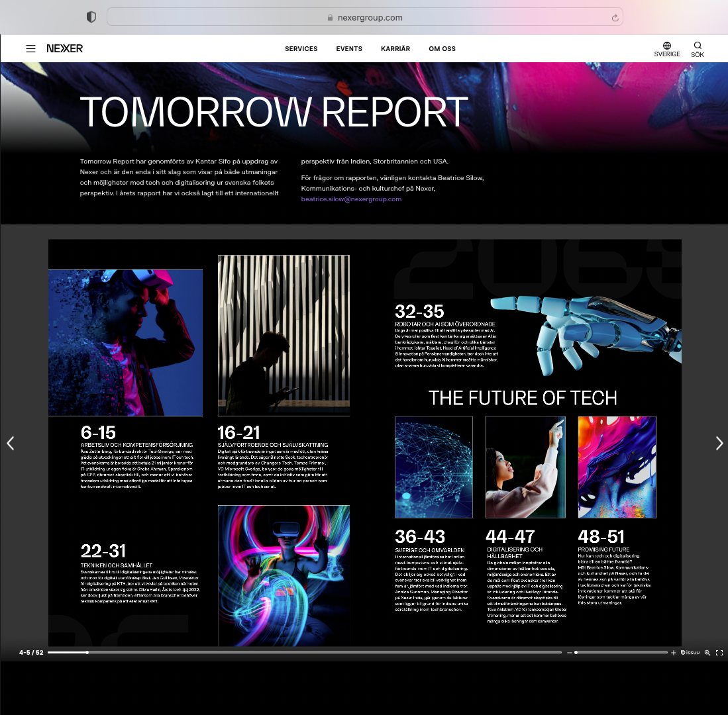728x715 pixels.
Task: Click DIGITALISERING OCH HÅLLBARHET title
Action: [x=515, y=553]
